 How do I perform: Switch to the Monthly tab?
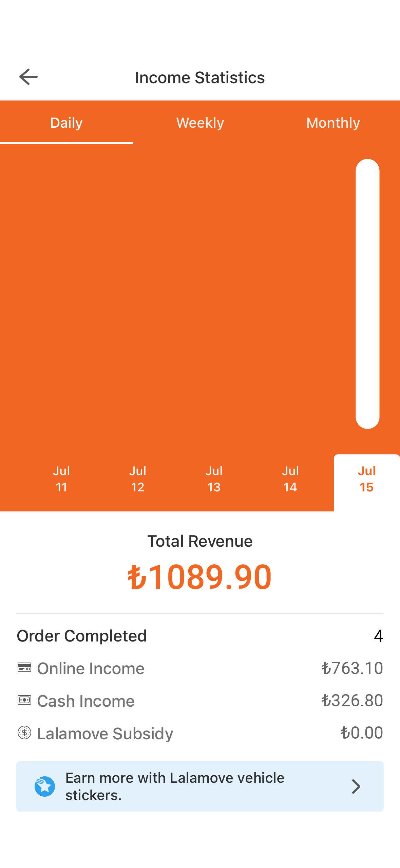pyautogui.click(x=333, y=123)
